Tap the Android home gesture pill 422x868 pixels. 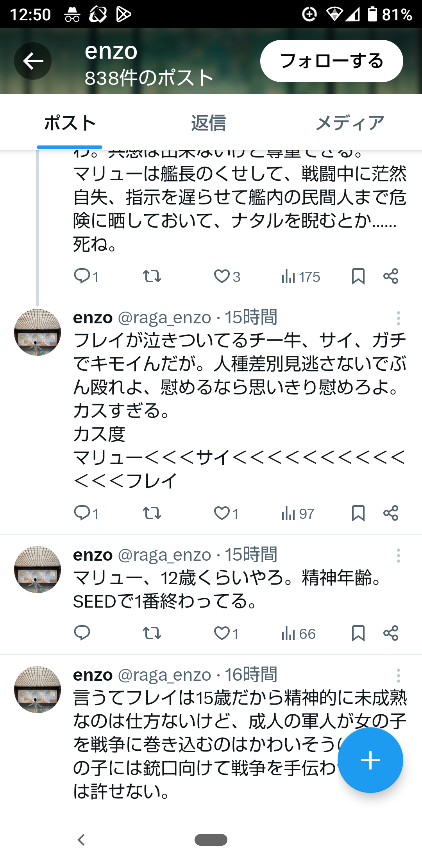[211, 839]
